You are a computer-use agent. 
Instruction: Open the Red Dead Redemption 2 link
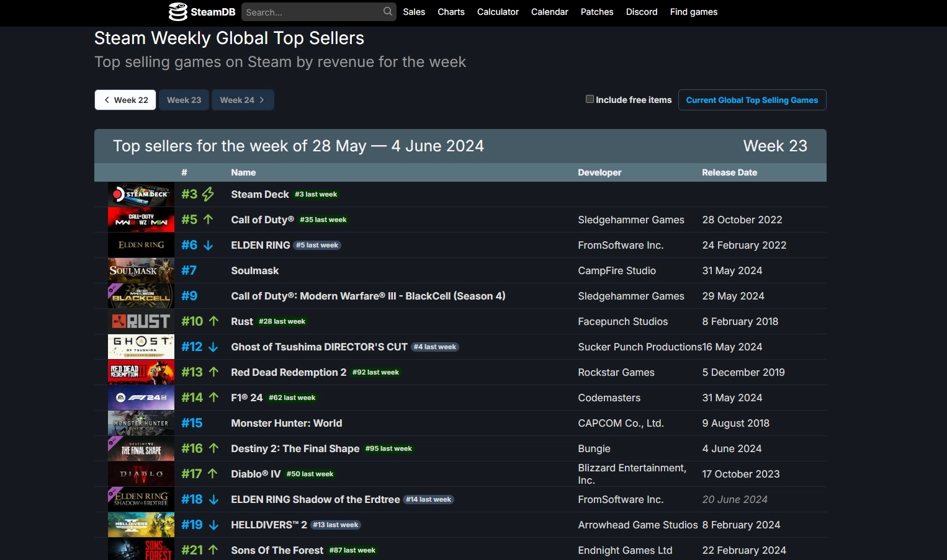289,372
